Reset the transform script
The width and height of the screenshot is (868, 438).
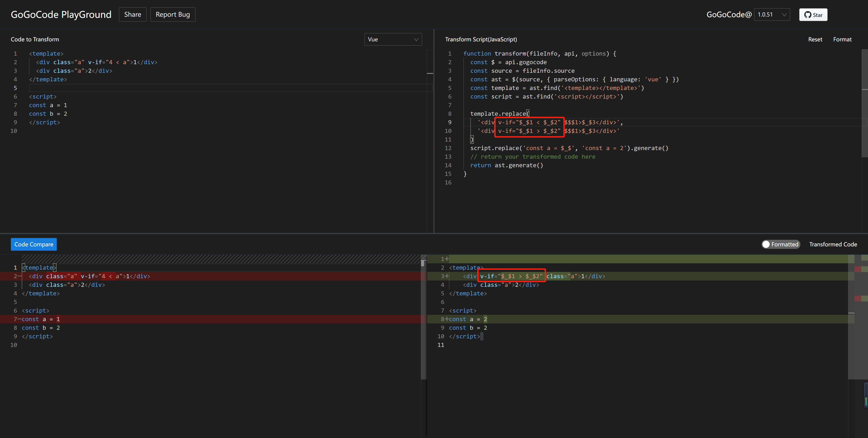pos(815,39)
